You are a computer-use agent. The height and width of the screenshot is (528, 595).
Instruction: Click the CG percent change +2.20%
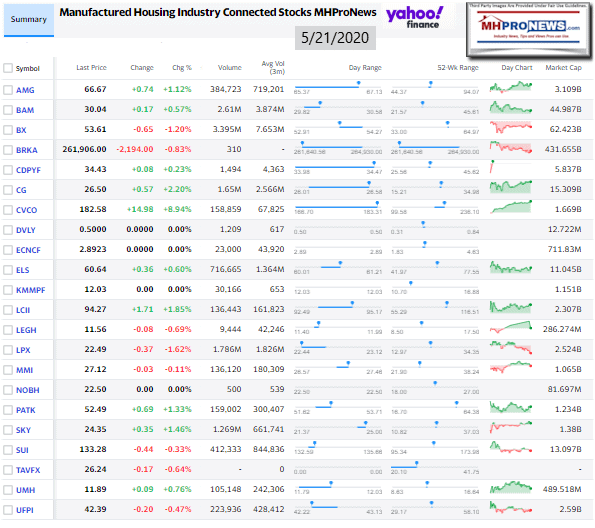coord(177,189)
